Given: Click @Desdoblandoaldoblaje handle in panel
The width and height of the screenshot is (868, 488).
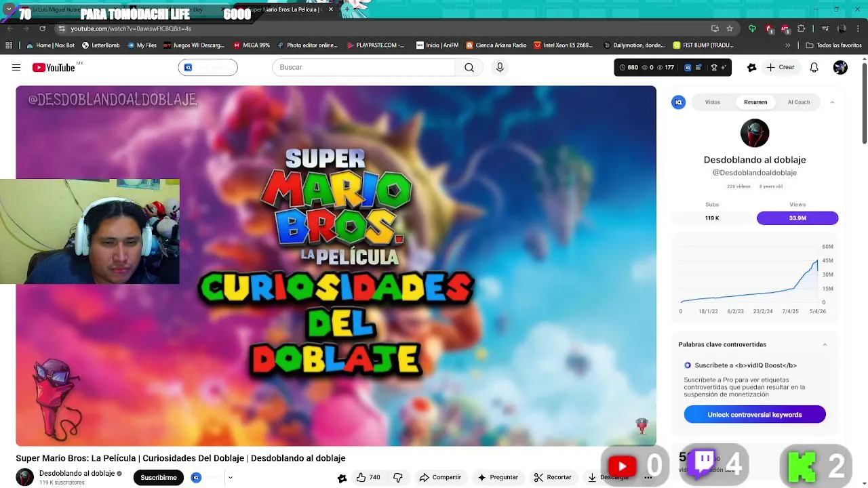Looking at the screenshot, I should (x=755, y=173).
